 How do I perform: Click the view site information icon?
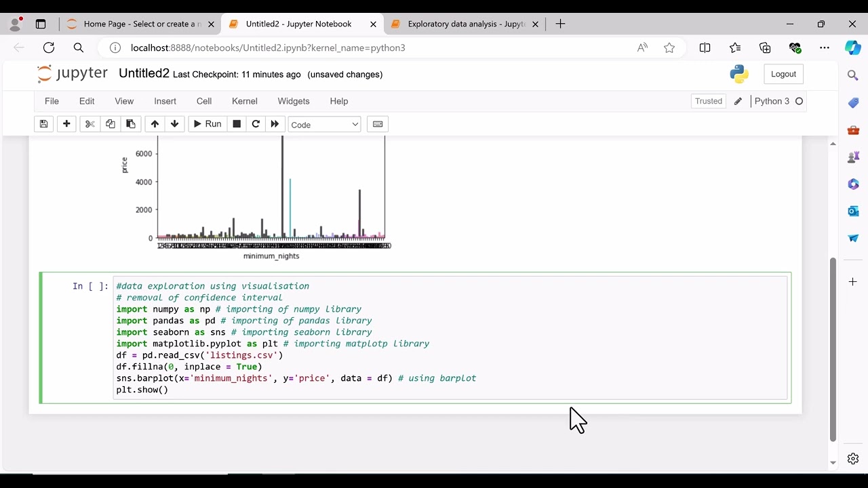pyautogui.click(x=115, y=47)
